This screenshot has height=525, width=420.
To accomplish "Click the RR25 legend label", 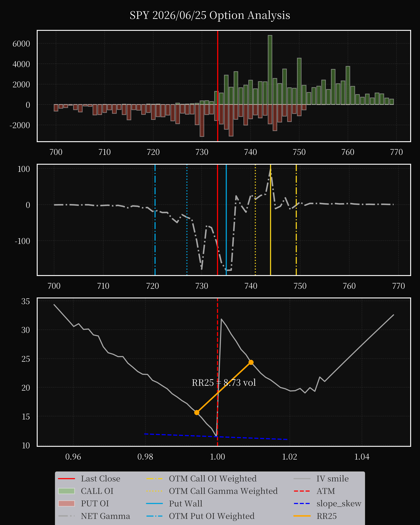I will click(327, 516).
